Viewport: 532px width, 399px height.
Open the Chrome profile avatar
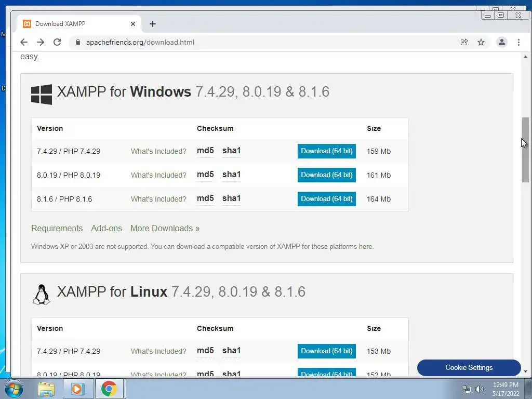(x=501, y=42)
